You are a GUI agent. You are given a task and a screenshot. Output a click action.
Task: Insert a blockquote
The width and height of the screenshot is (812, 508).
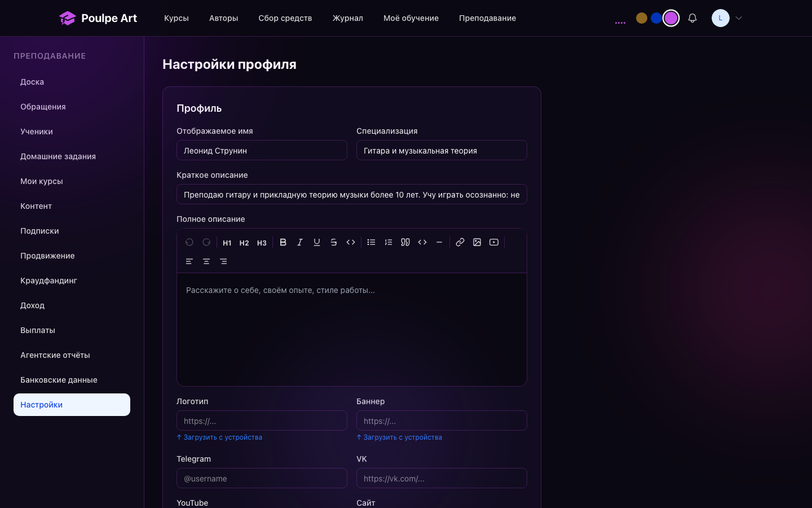tap(405, 242)
